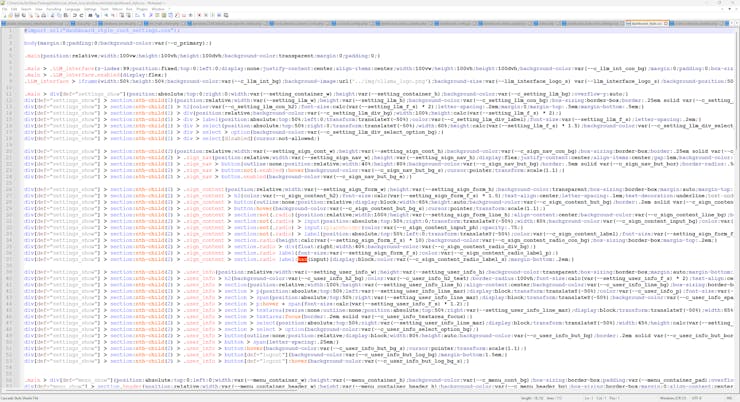Click the Windows (CR LF) status bar field
This screenshot has height=402, width=740.
[673, 399]
